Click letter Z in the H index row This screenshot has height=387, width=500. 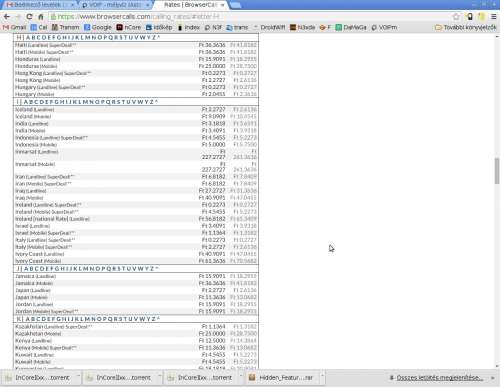tap(154, 37)
